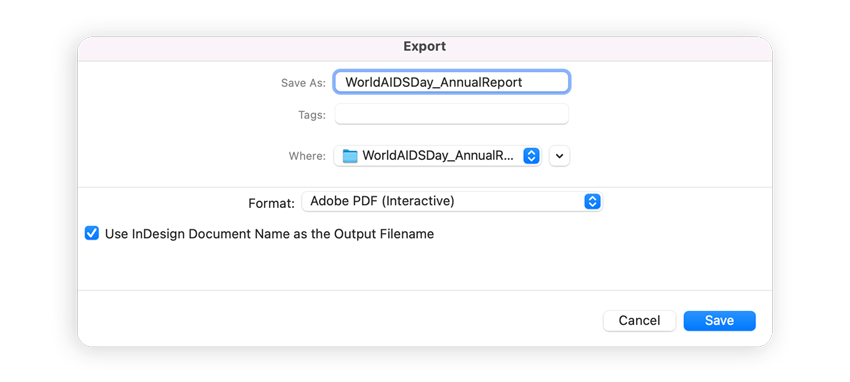
Task: Click the Save button
Action: [x=719, y=321]
